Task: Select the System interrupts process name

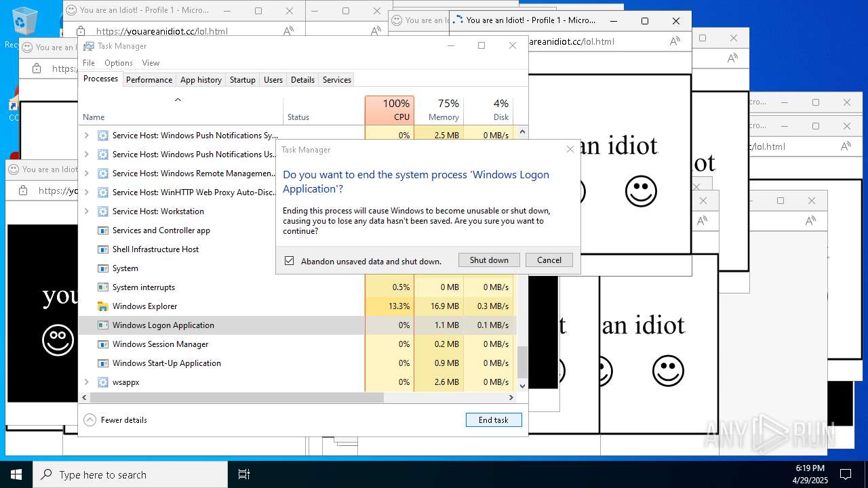Action: point(144,287)
